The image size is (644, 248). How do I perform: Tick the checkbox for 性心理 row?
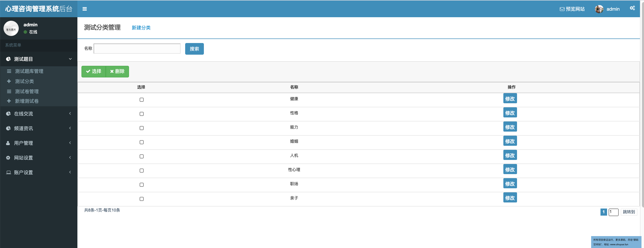tap(142, 171)
